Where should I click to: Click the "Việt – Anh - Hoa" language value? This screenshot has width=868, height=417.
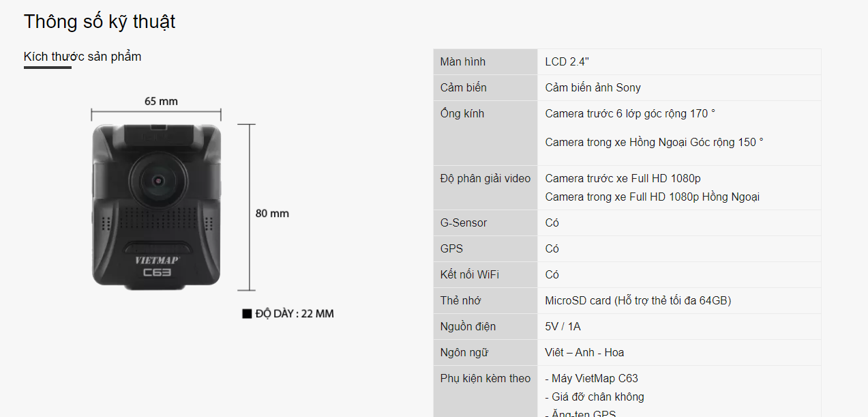click(x=584, y=353)
